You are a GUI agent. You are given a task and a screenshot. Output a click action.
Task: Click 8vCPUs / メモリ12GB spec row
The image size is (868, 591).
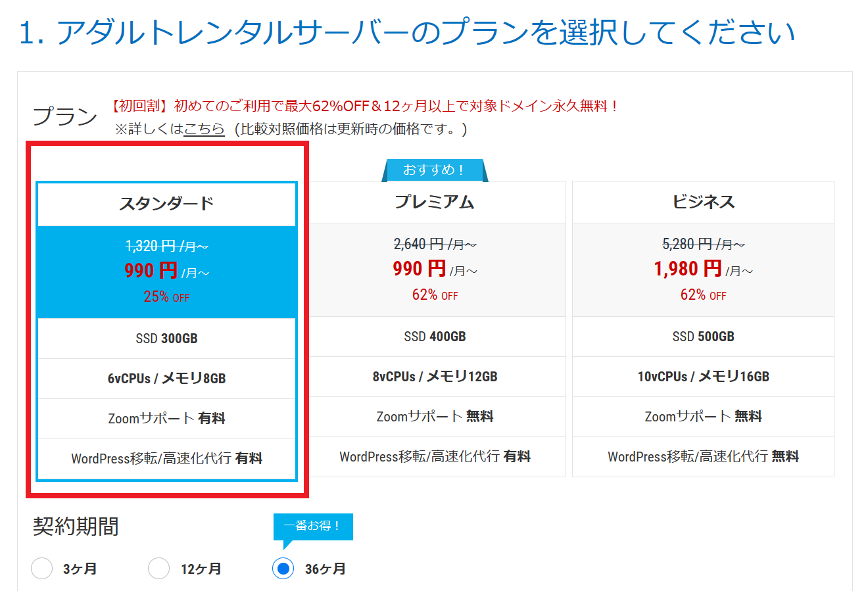[x=435, y=377]
